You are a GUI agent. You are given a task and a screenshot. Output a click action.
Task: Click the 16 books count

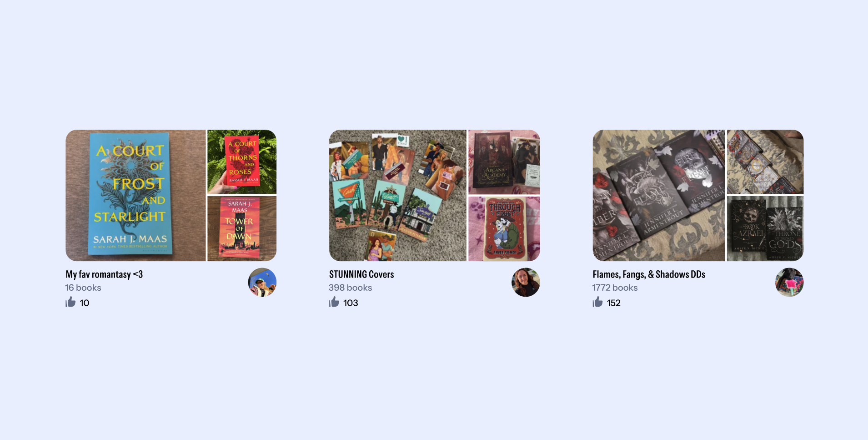[83, 288]
